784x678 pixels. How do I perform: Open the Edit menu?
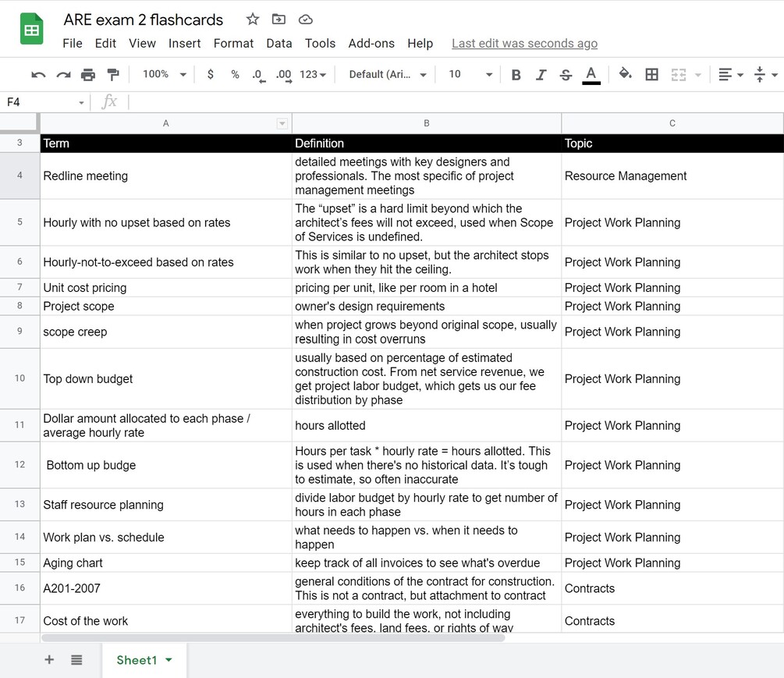point(105,44)
